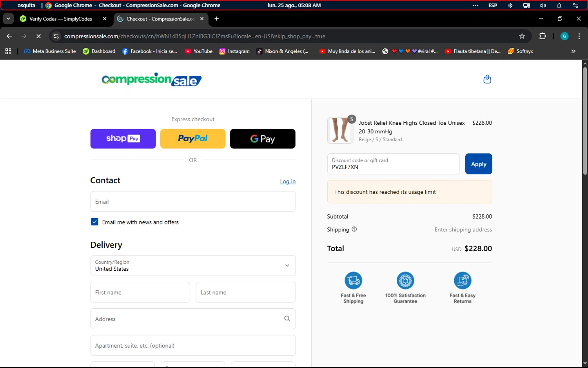Click the address search magnifier icon
The image size is (588, 368).
[x=287, y=319]
